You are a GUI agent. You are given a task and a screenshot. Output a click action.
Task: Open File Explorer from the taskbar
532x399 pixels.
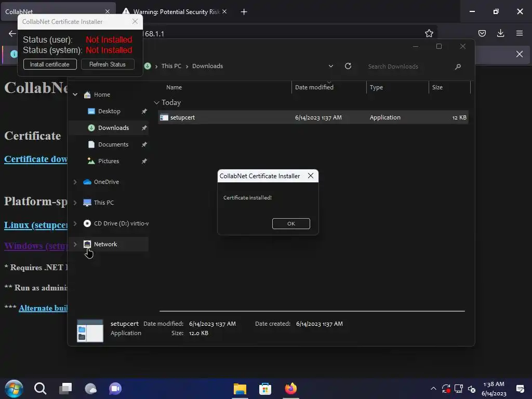(x=240, y=389)
